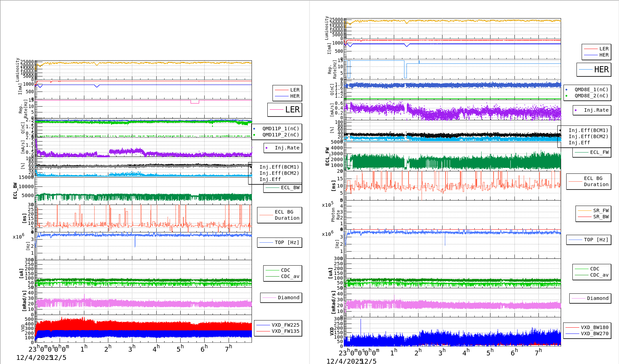Click the VXD_FW225 legend entry
The height and width of the screenshot is (364, 619).
(285, 325)
